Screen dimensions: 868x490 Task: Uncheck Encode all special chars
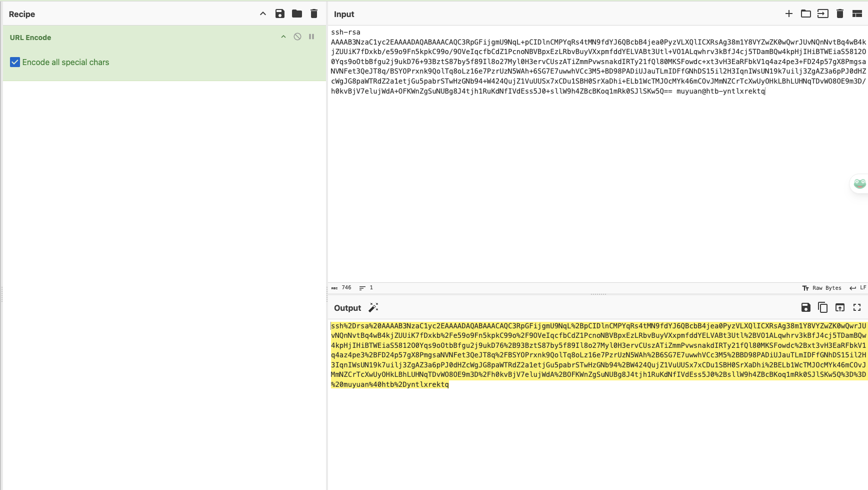(x=15, y=63)
